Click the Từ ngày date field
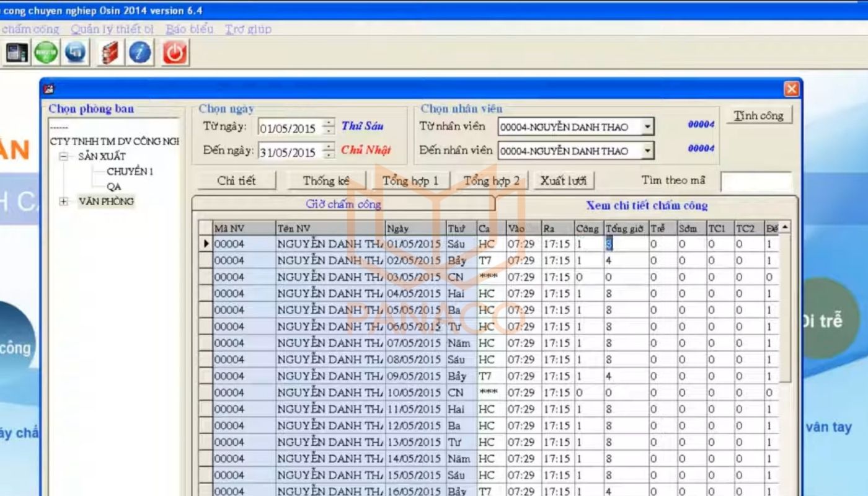 290,128
